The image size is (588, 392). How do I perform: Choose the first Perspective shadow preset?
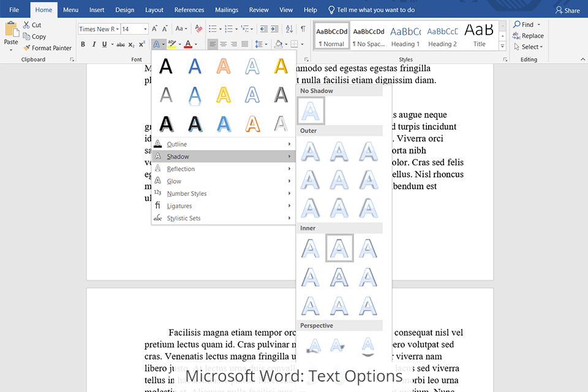314,345
